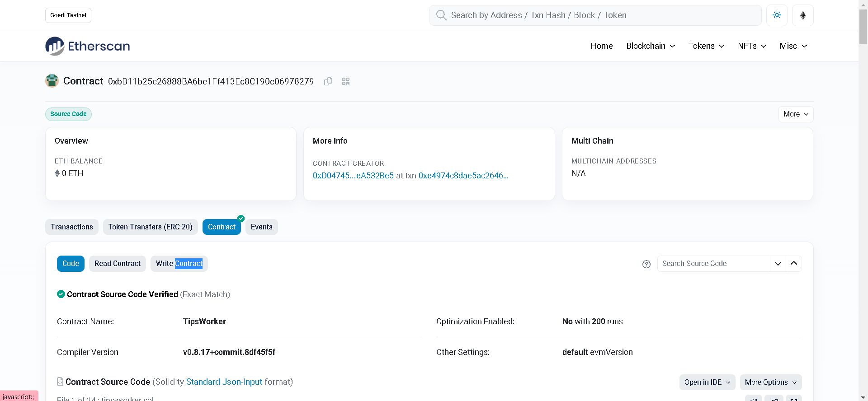868x401 pixels.
Task: Open the Standard Json-Input link
Action: 224,382
